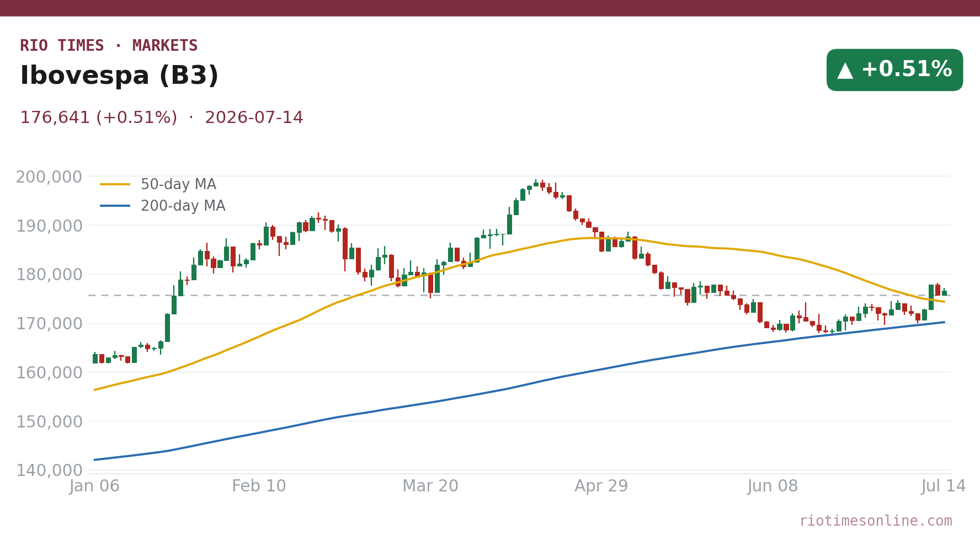Click the 190,000 y-axis label
The width and height of the screenshot is (980, 551).
coord(49,226)
